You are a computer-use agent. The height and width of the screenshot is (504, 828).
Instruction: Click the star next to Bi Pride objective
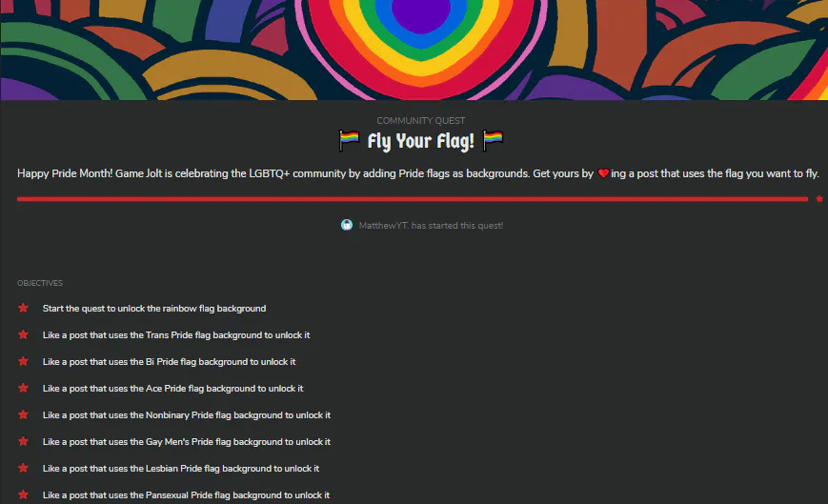pos(23,361)
